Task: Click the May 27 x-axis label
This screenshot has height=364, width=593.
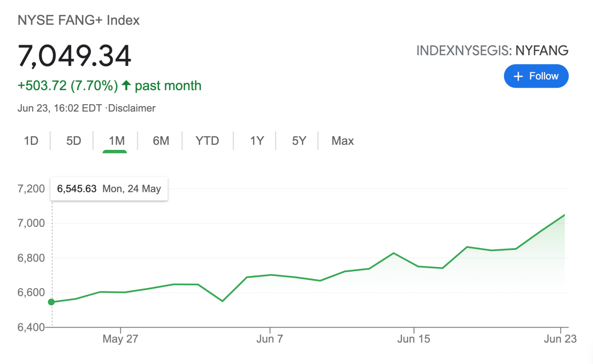Action: coord(120,339)
